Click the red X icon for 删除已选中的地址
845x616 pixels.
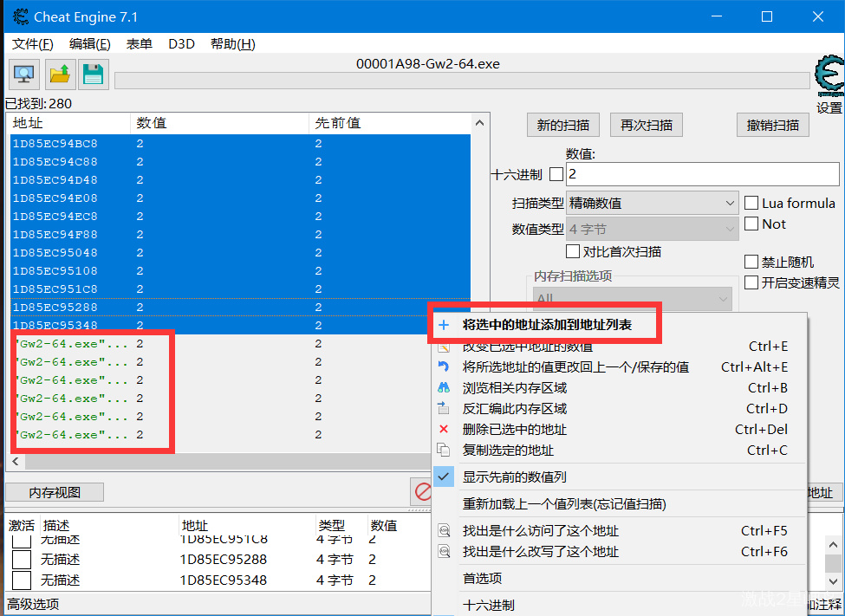click(x=444, y=429)
